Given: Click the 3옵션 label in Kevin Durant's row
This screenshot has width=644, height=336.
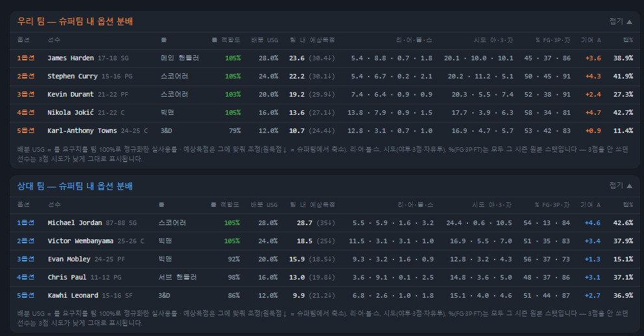Looking at the screenshot, I should point(26,94).
